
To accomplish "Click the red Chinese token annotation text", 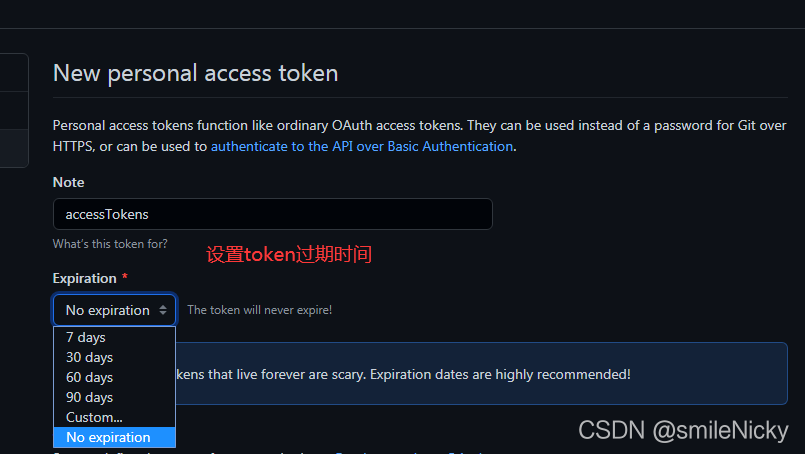I will (x=289, y=254).
